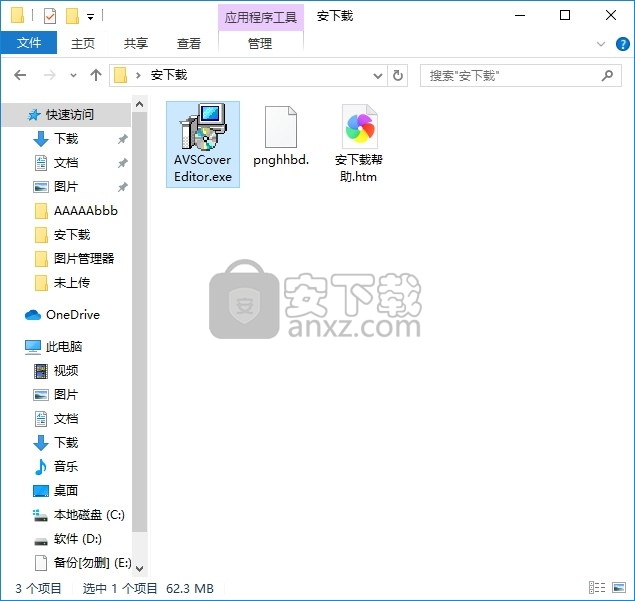
Task: Open the AAAAAbbb folder
Action: point(85,211)
